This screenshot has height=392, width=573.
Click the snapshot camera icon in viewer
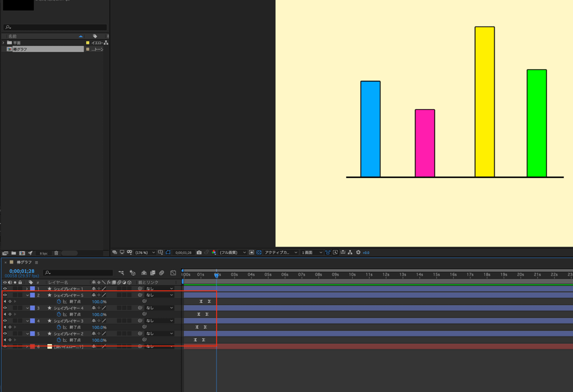pos(199,253)
